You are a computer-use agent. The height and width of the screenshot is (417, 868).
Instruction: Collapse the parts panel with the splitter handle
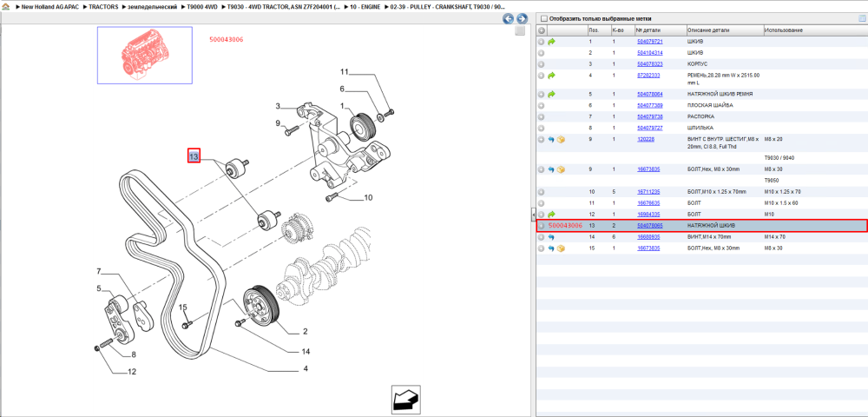click(533, 214)
